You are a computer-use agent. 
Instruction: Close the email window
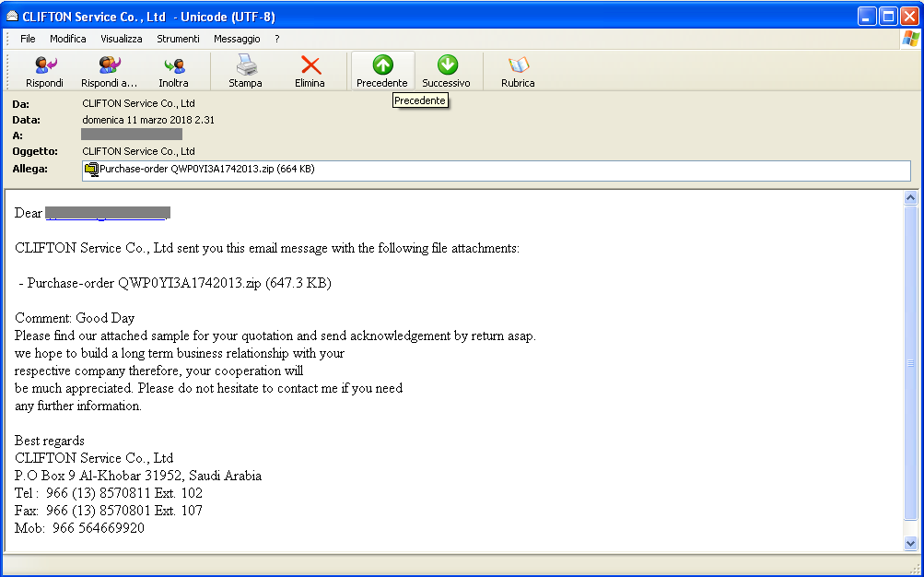coord(909,17)
